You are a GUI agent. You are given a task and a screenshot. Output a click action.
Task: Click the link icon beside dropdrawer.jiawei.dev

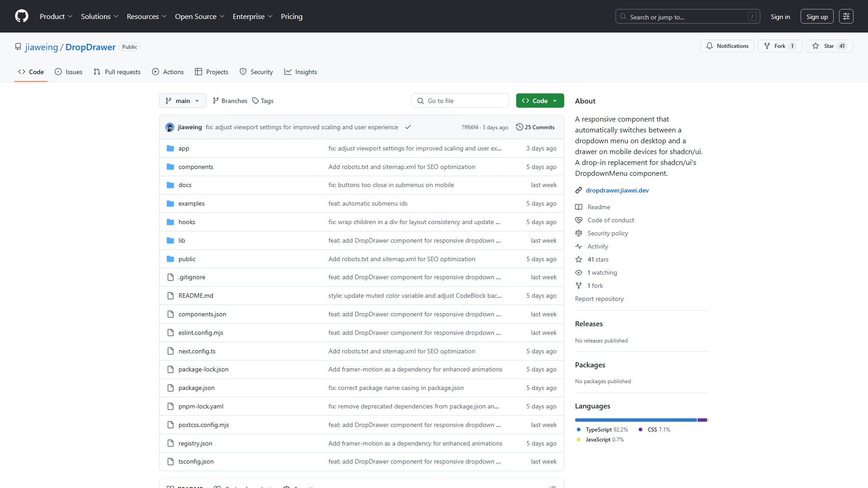pos(579,190)
